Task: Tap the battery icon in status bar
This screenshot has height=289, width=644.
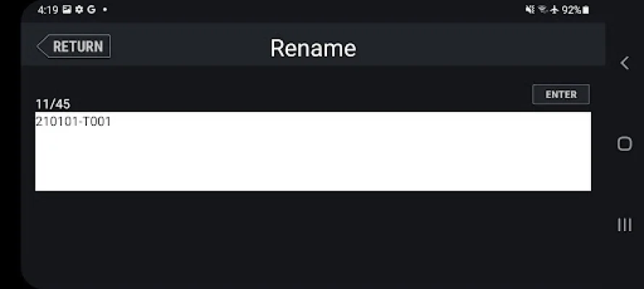Action: click(585, 10)
